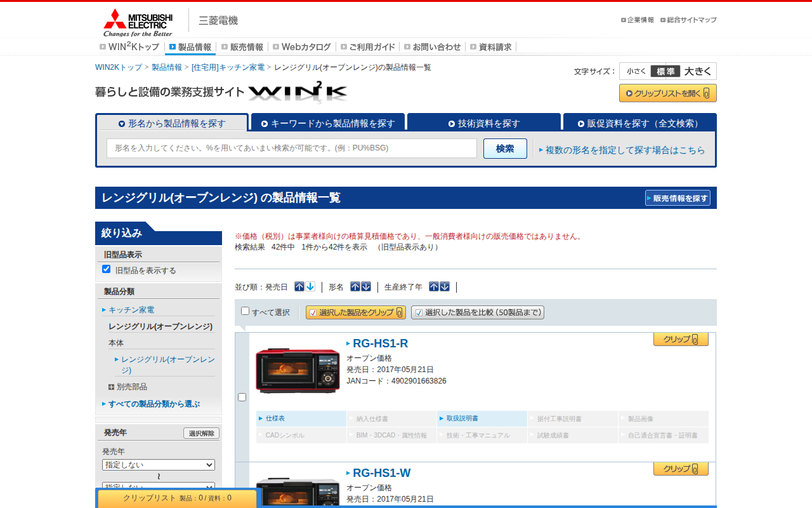Sort by 形名 ascending arrow
This screenshot has width=812, height=508.
point(355,287)
